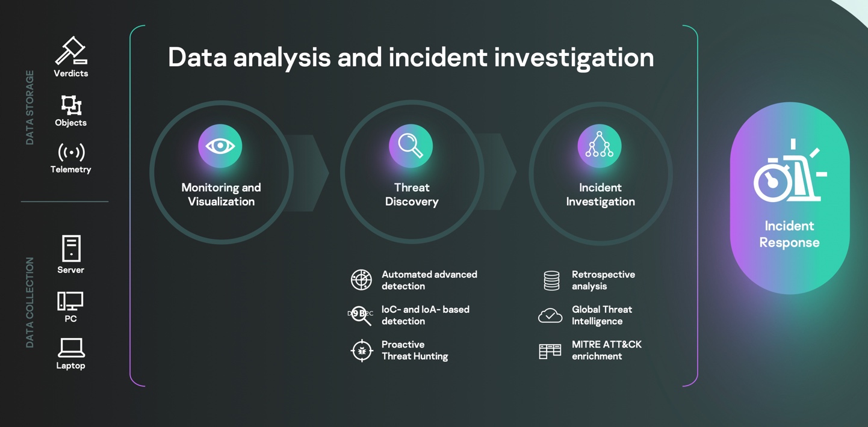
Task: Click the PC monitor icon
Action: tap(70, 301)
